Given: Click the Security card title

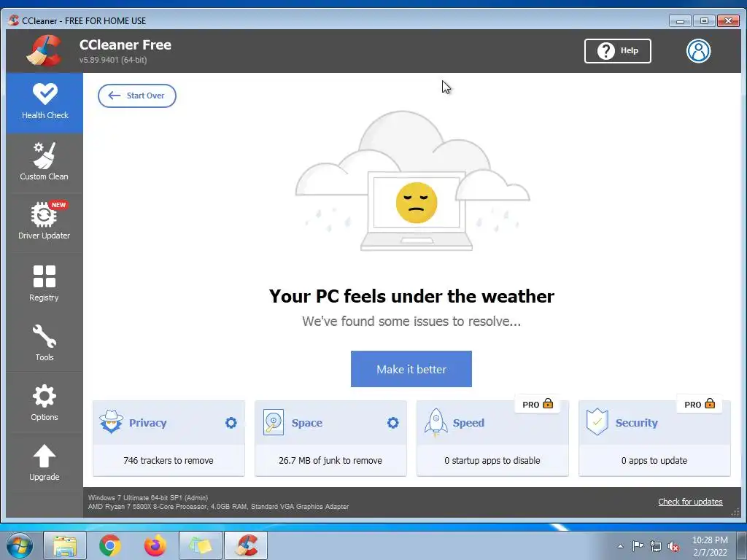Looking at the screenshot, I should click(636, 423).
